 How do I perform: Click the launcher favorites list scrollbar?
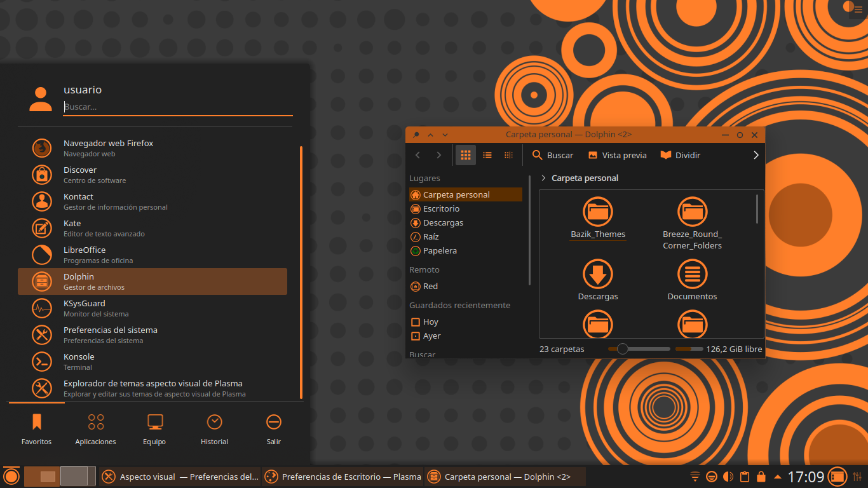pos(301,271)
